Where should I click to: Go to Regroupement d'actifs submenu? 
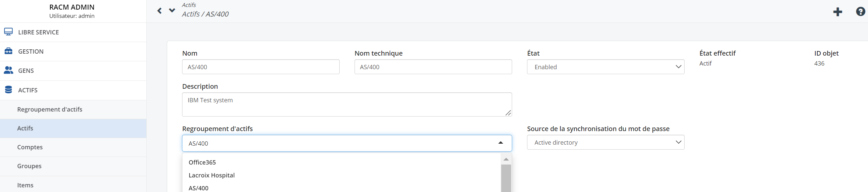point(73,110)
